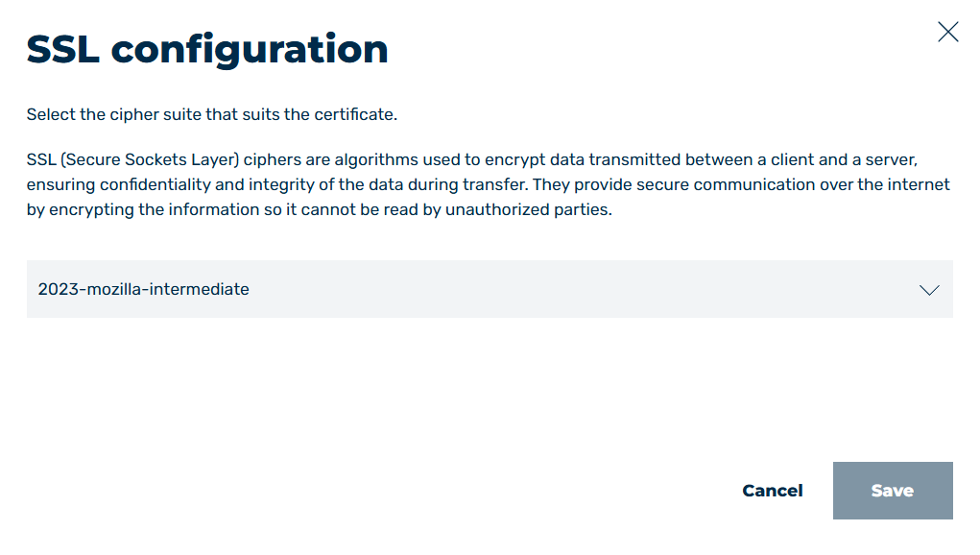The height and width of the screenshot is (555, 980).
Task: Open the 2023-mozilla-intermediate cipher suite dropdown
Action: tap(490, 289)
